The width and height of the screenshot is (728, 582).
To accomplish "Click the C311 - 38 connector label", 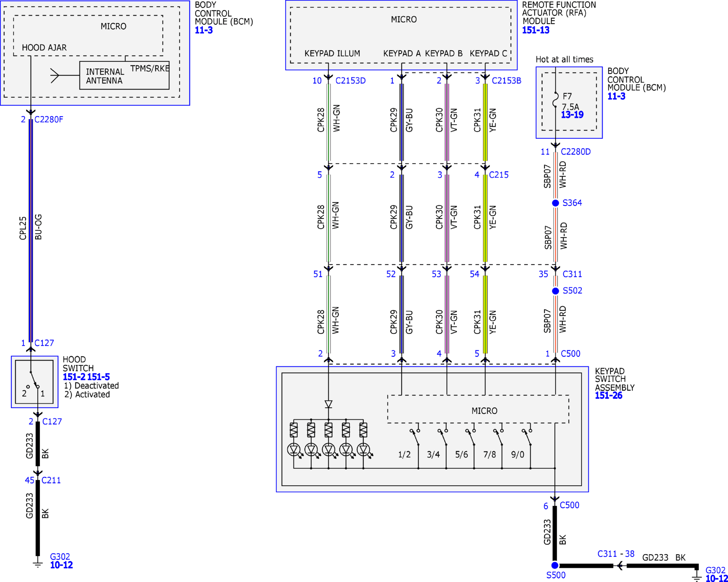I will pos(616,554).
